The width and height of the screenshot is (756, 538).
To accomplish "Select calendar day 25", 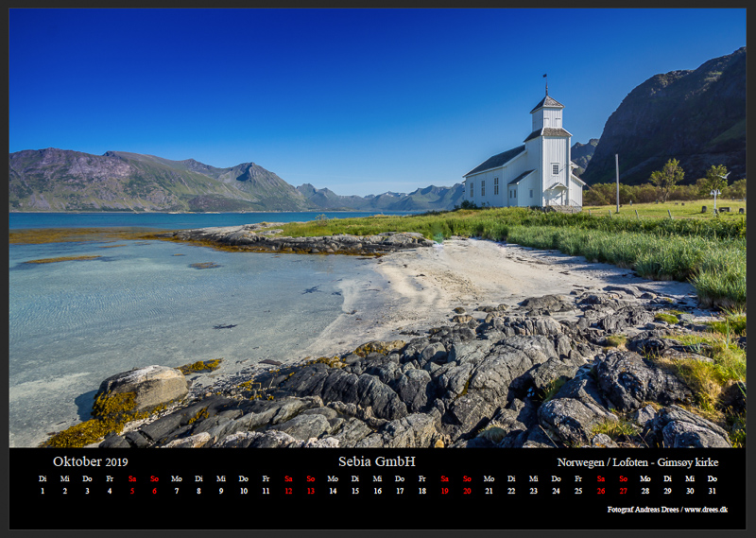I will pyautogui.click(x=578, y=491).
